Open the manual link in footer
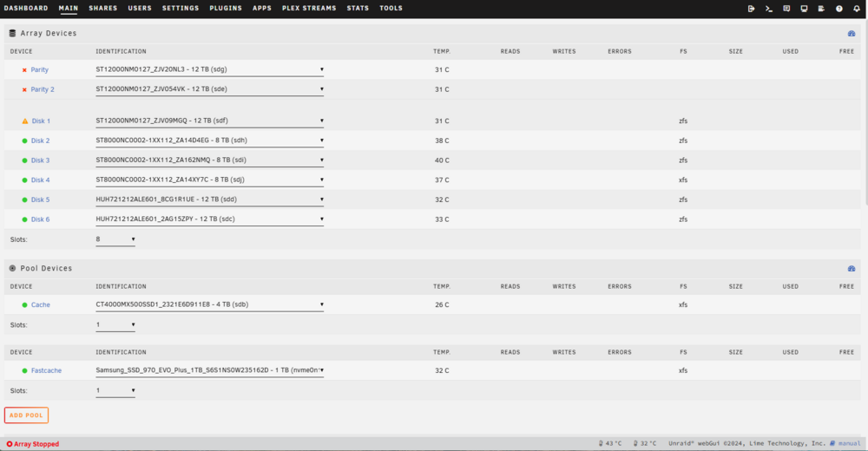 (849, 443)
